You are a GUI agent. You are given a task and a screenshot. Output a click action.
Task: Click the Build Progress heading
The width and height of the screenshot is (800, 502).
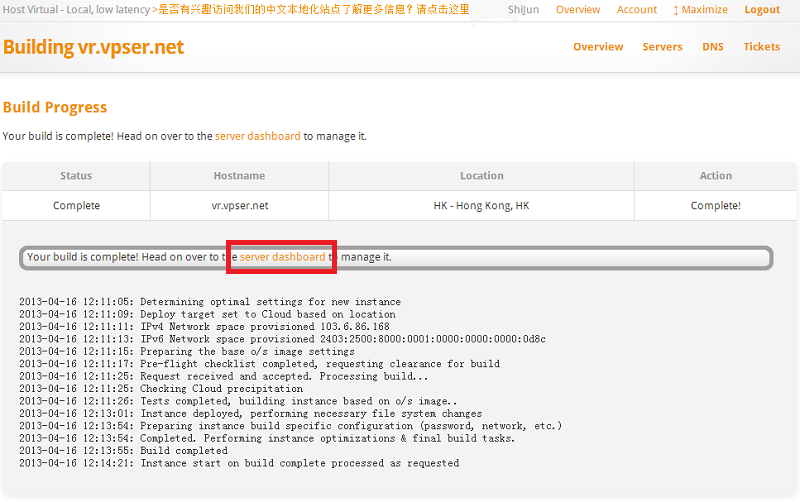[x=55, y=108]
